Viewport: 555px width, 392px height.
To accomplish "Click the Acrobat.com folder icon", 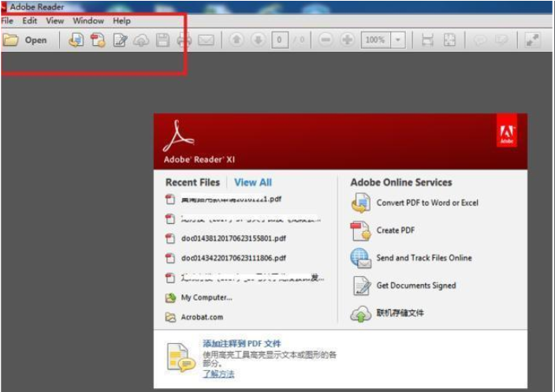I will [x=170, y=317].
